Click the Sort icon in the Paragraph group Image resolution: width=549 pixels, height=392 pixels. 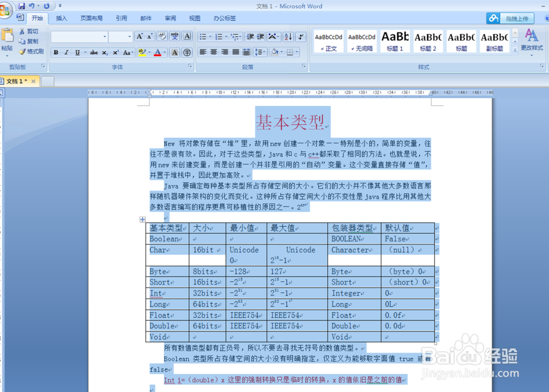click(287, 37)
